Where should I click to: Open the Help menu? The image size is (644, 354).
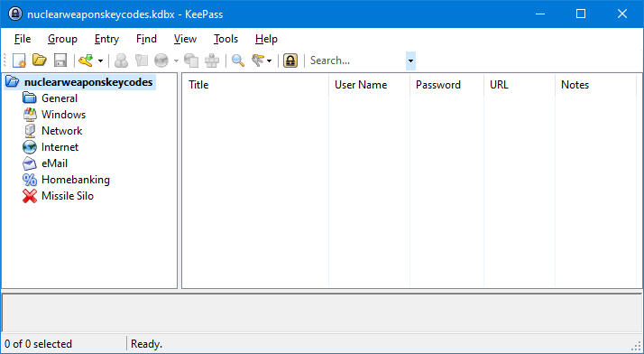tap(267, 39)
